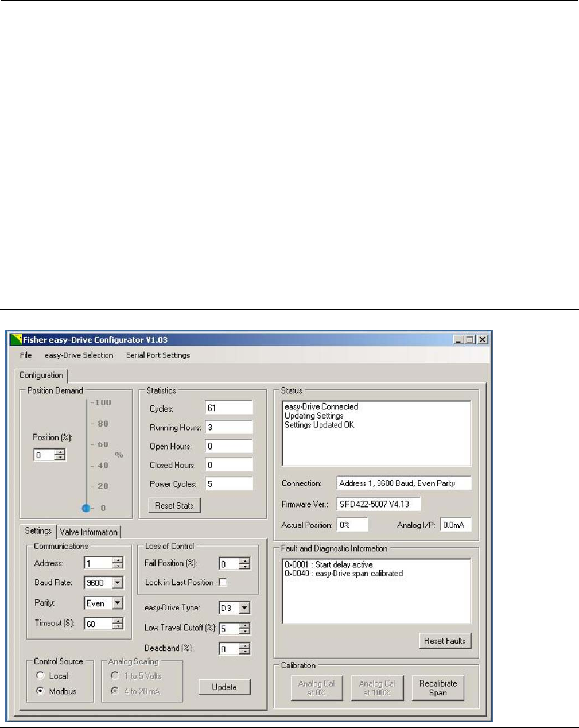Image resolution: width=579 pixels, height=728 pixels.
Task: Click the Fisher app icon in title bar
Action: [x=16, y=340]
